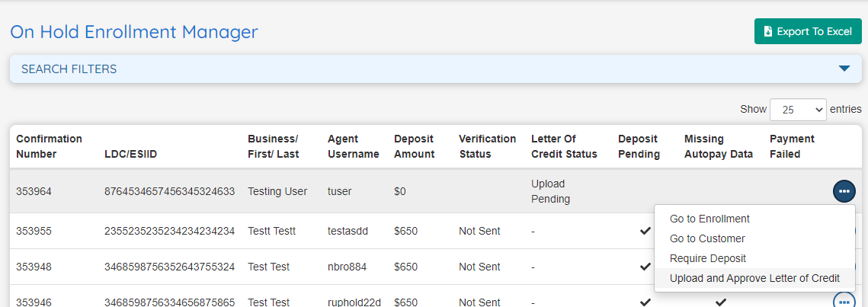Click Business/ First/ Last column header
The height and width of the screenshot is (307, 868).
pos(273,146)
